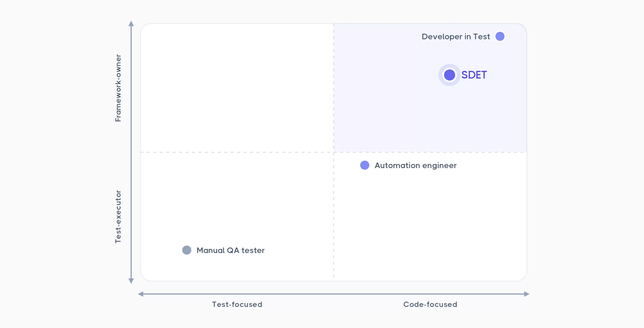Image resolution: width=644 pixels, height=328 pixels.
Task: Select the Developer in Test label
Action: (x=456, y=37)
